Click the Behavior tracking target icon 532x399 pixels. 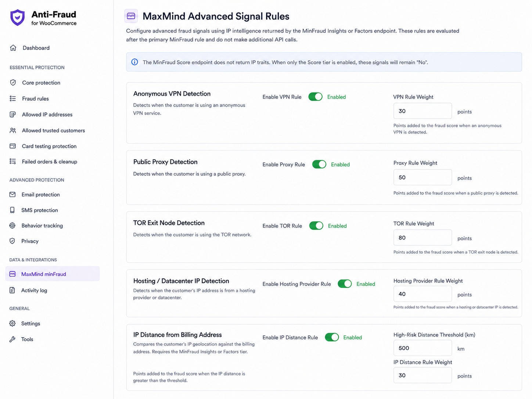pos(12,226)
